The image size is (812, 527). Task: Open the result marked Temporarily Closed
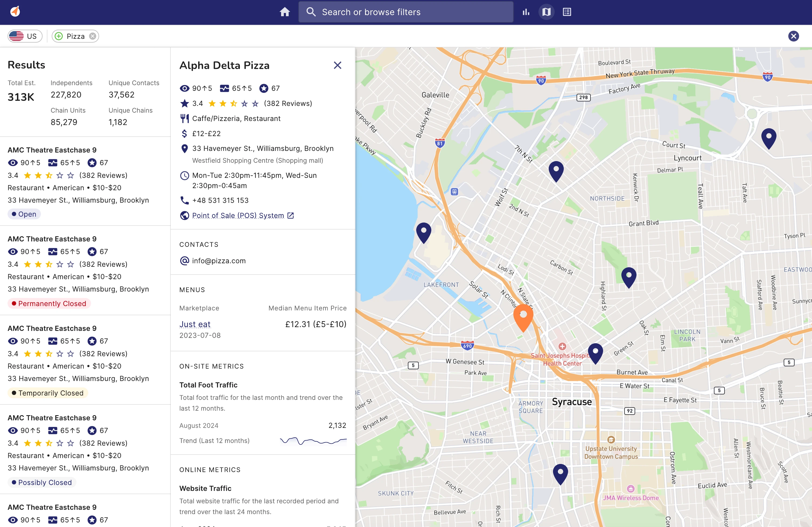(x=85, y=360)
